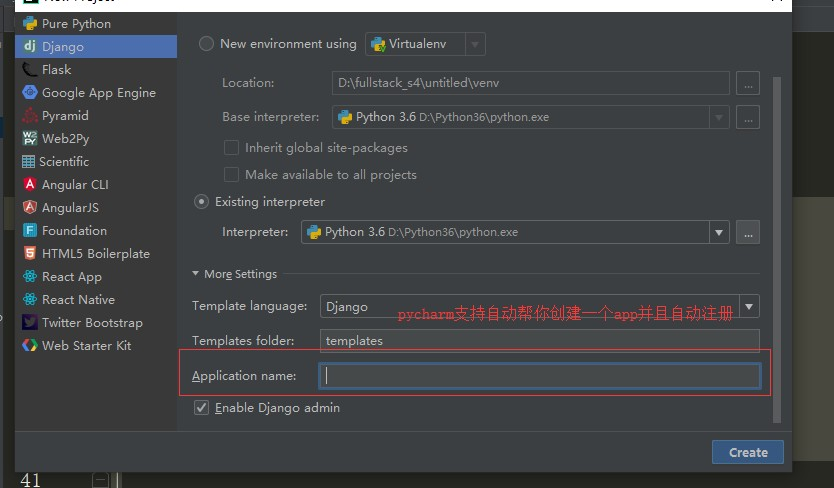Select the Scientific grid icon
The width and height of the screenshot is (834, 488).
pyautogui.click(x=28, y=161)
